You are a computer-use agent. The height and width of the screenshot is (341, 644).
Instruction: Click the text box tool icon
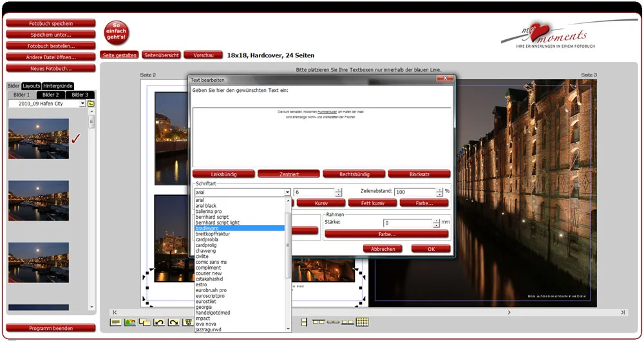pos(115,322)
